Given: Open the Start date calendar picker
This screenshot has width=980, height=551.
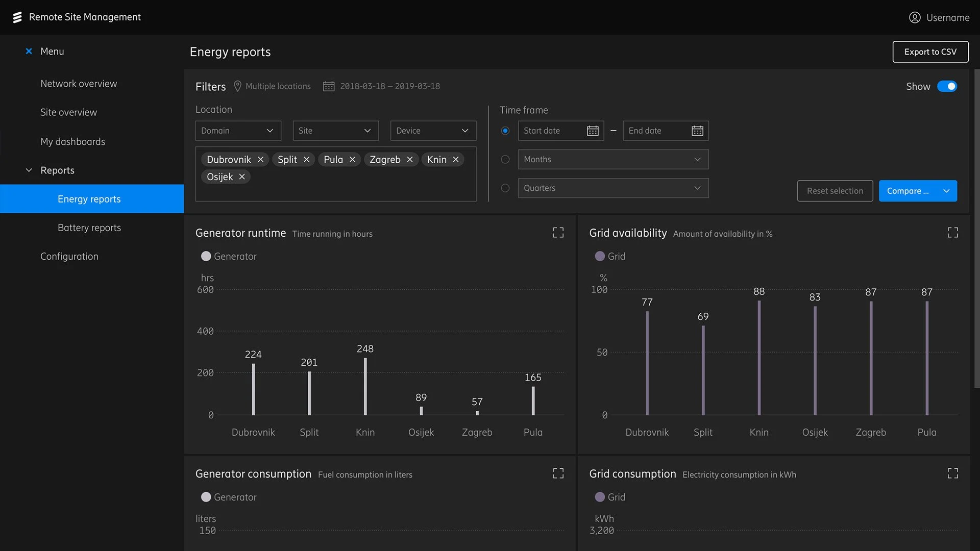Looking at the screenshot, I should 593,131.
